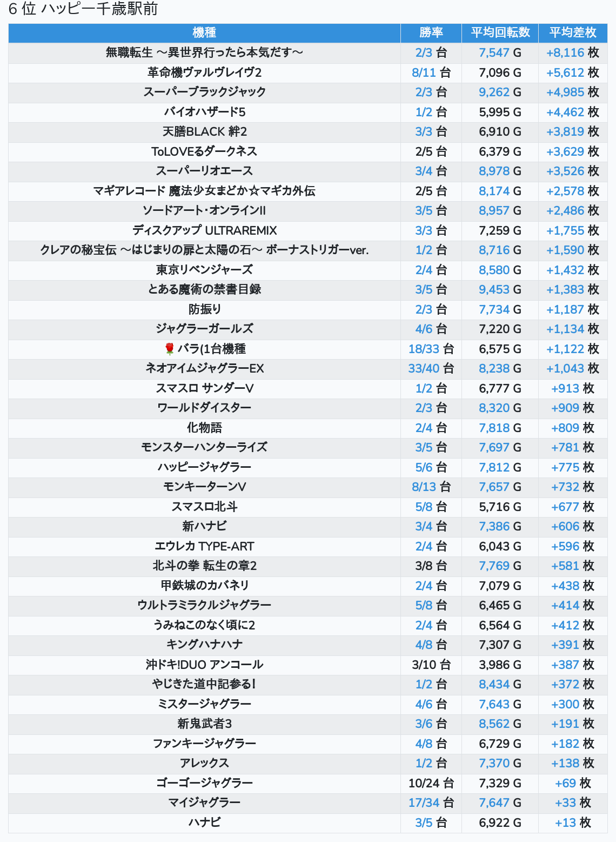
Task: Select the 東京リベンジャーズ machine row
Action: (308, 270)
